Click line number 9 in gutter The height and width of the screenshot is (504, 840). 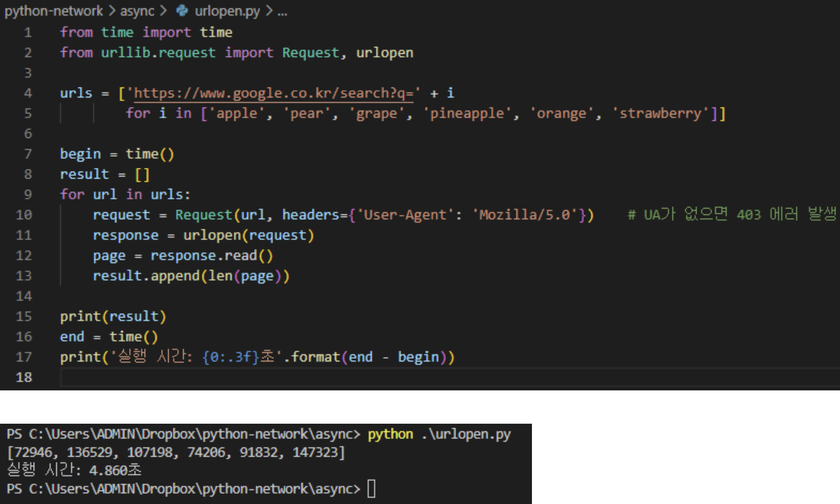pyautogui.click(x=28, y=195)
